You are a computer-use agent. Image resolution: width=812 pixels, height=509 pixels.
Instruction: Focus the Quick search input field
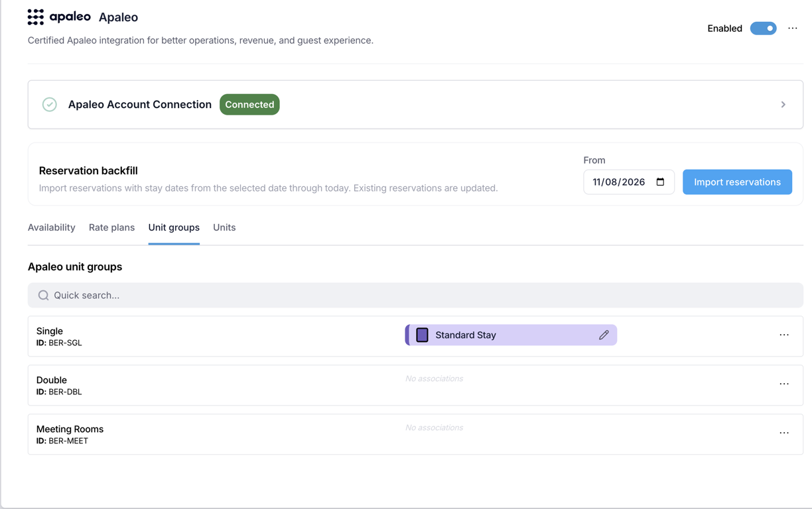[415, 296]
